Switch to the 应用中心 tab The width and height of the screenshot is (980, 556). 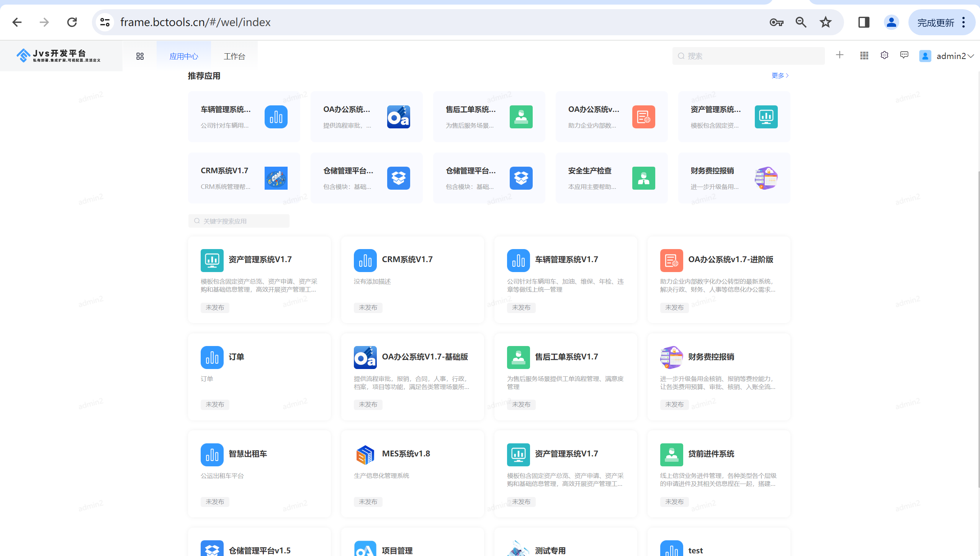tap(184, 56)
